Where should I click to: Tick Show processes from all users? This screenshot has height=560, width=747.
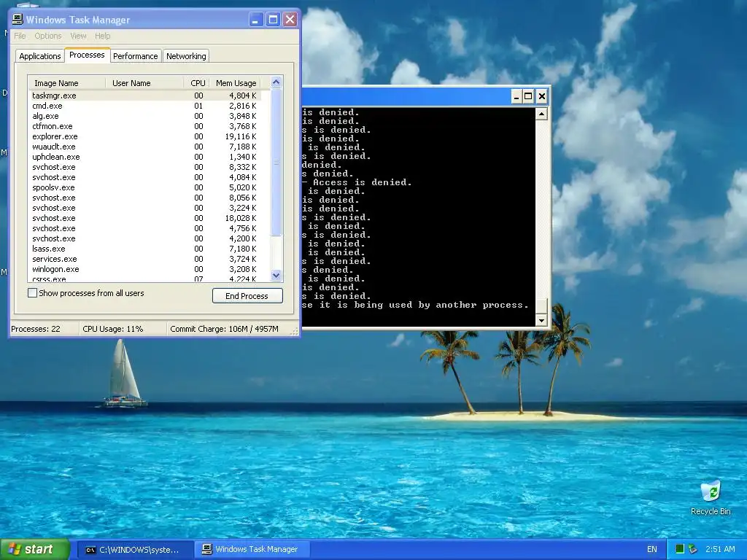click(x=32, y=293)
